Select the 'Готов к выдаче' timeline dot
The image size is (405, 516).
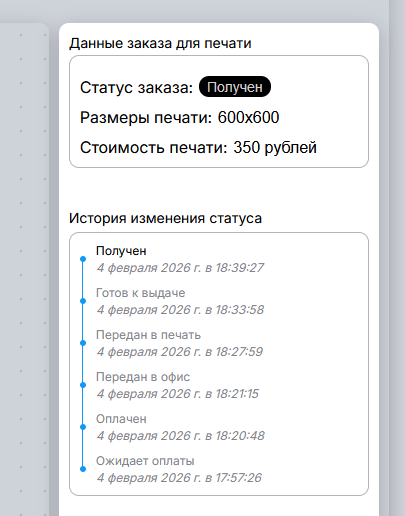(x=83, y=301)
